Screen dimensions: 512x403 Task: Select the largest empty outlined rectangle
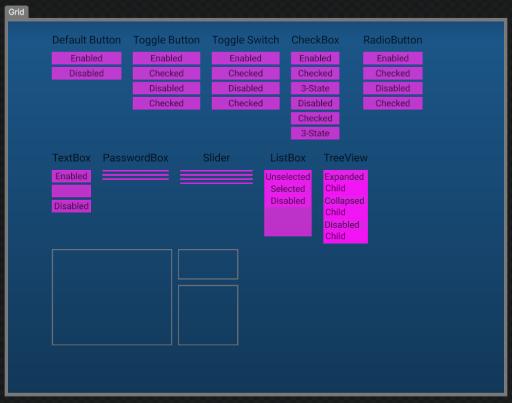click(112, 297)
